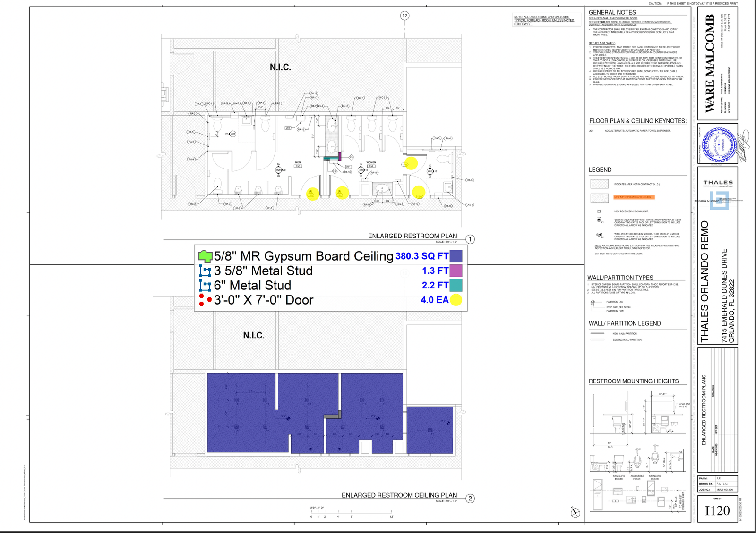Screen dimensions: 756x533
Task: Select the yellow door marker at door 155
Action: click(312, 194)
